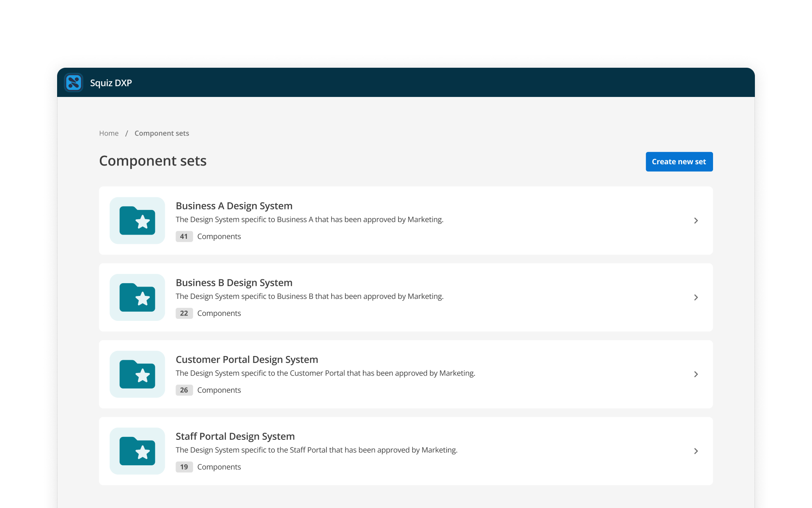Expand the Customer Portal Design System chevron
Screen dimensions: 812x508
(696, 374)
